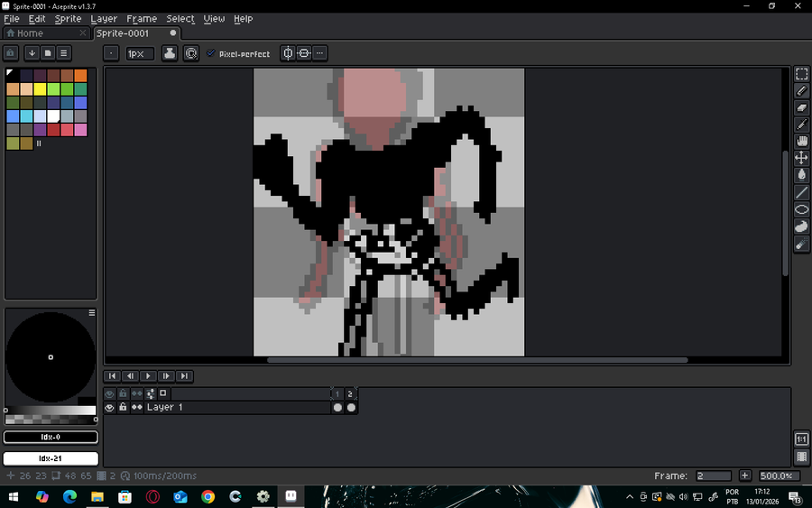Pick the yellow palette swatch

40,89
